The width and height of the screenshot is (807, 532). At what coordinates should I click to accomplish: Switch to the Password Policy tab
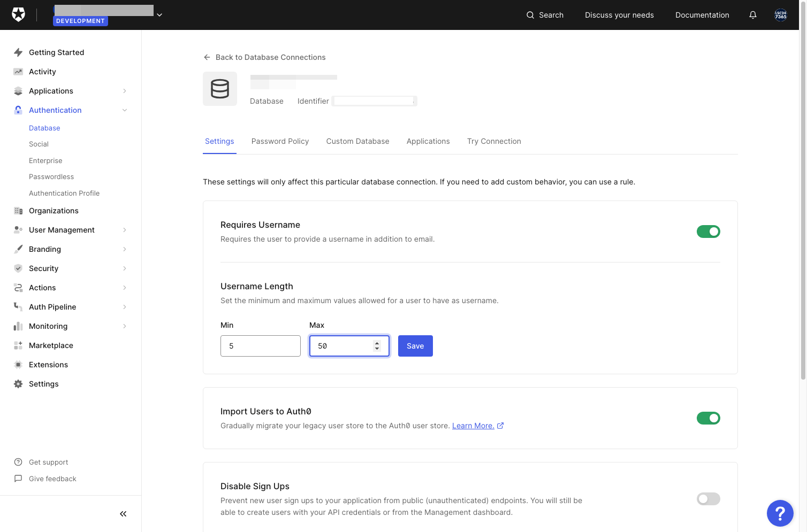(x=280, y=141)
